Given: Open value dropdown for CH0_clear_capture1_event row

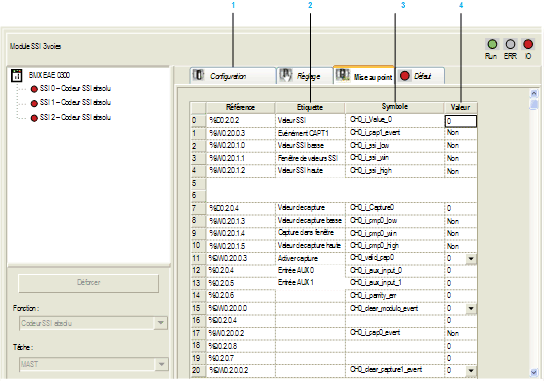Looking at the screenshot, I should tap(471, 371).
